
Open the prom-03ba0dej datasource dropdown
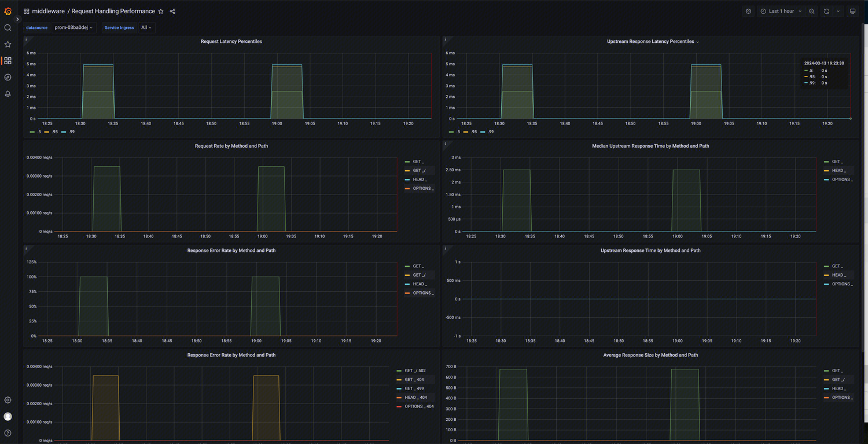[73, 27]
